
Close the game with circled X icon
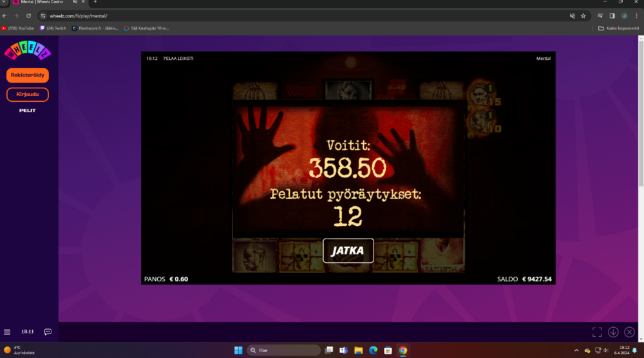629,332
